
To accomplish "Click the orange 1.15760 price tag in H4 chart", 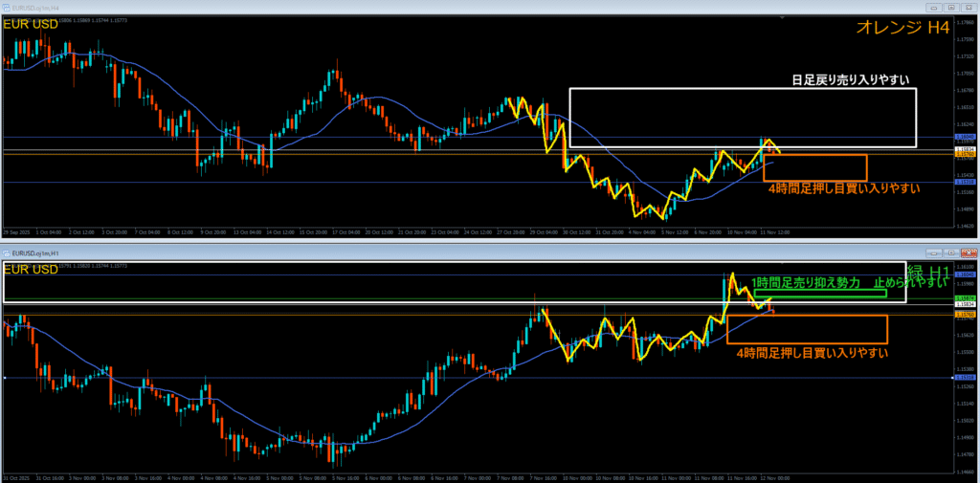I will [965, 154].
